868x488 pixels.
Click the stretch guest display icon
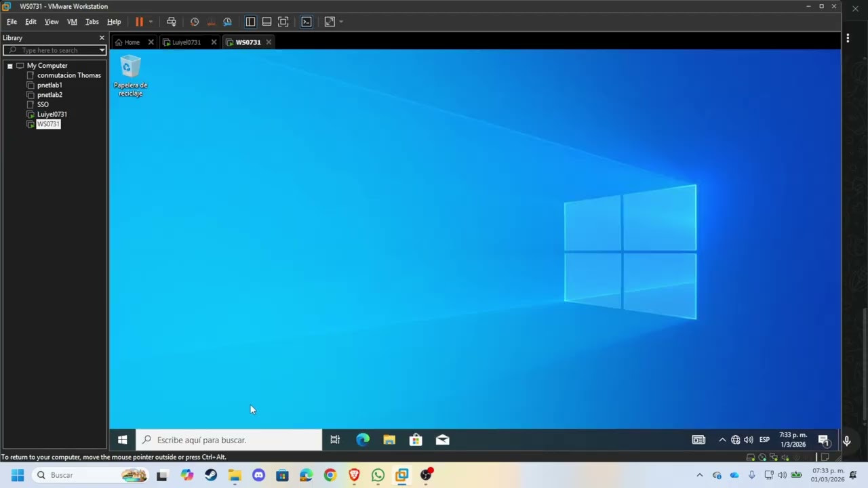click(330, 22)
